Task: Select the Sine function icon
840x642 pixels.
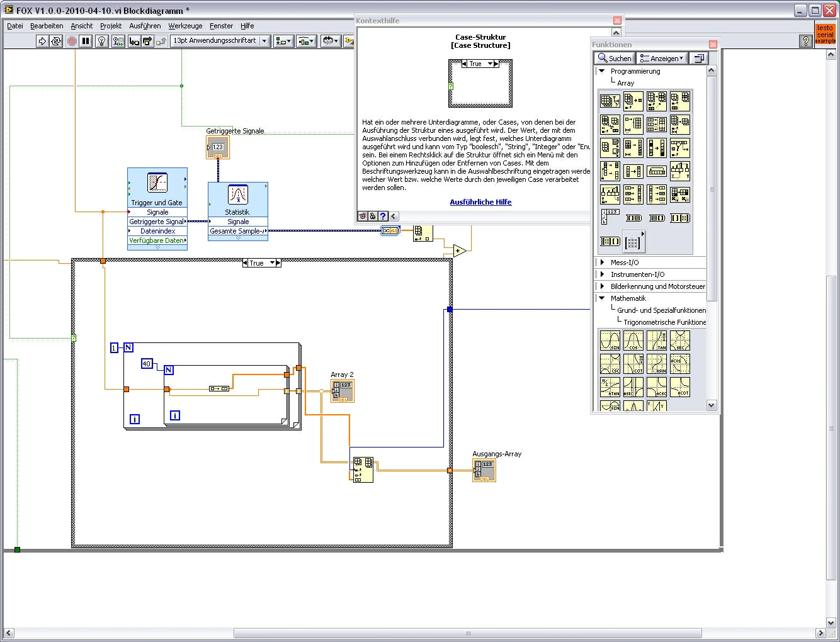Action: click(610, 341)
